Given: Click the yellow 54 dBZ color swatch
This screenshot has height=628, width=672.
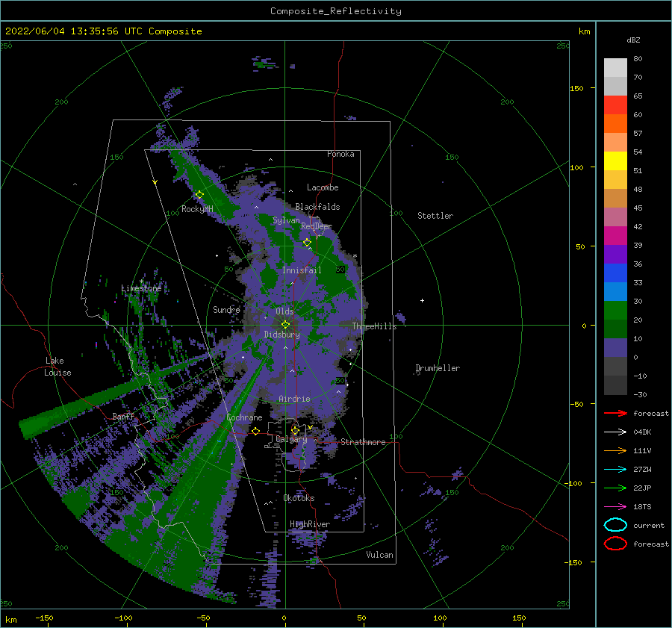Looking at the screenshot, I should click(615, 161).
